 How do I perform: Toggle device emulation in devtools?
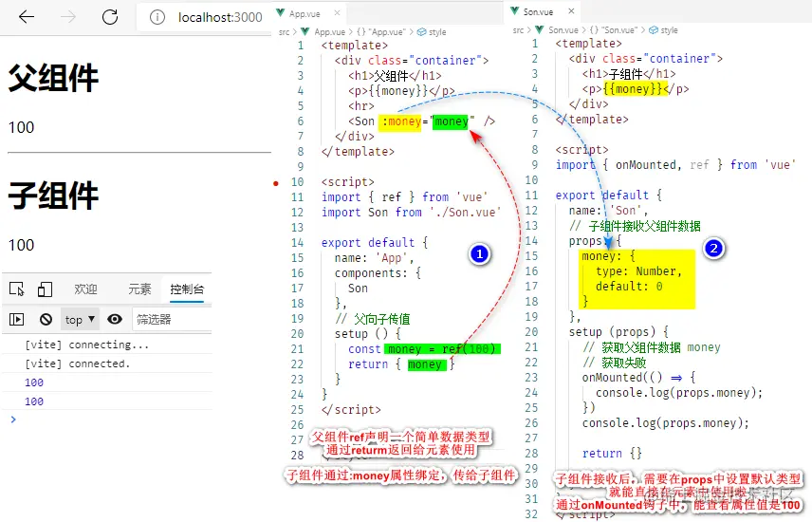[45, 289]
